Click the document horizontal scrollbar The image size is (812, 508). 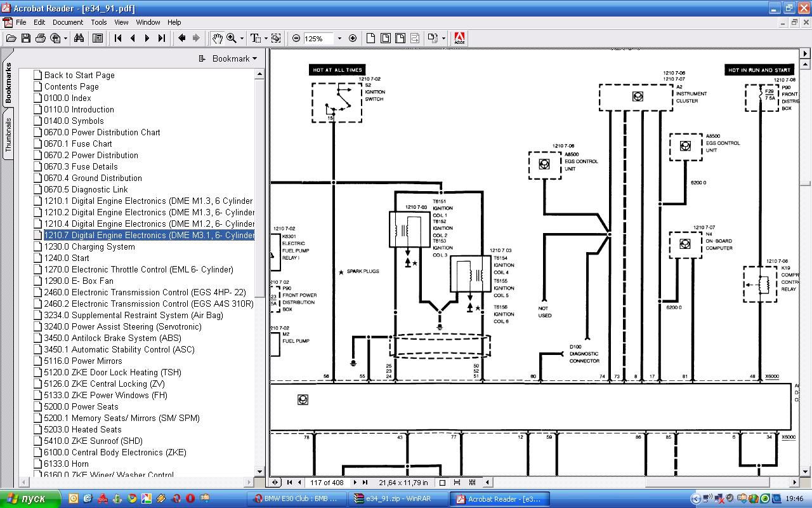pos(642,483)
